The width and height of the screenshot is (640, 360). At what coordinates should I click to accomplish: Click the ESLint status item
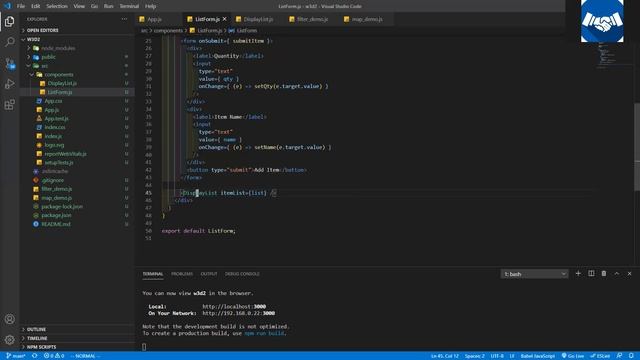(x=600, y=356)
